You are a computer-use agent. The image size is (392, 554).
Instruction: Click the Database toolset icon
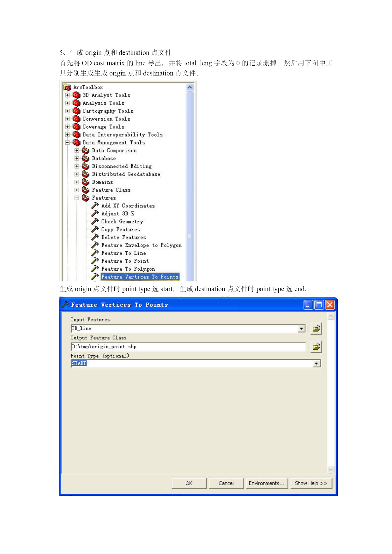86,158
